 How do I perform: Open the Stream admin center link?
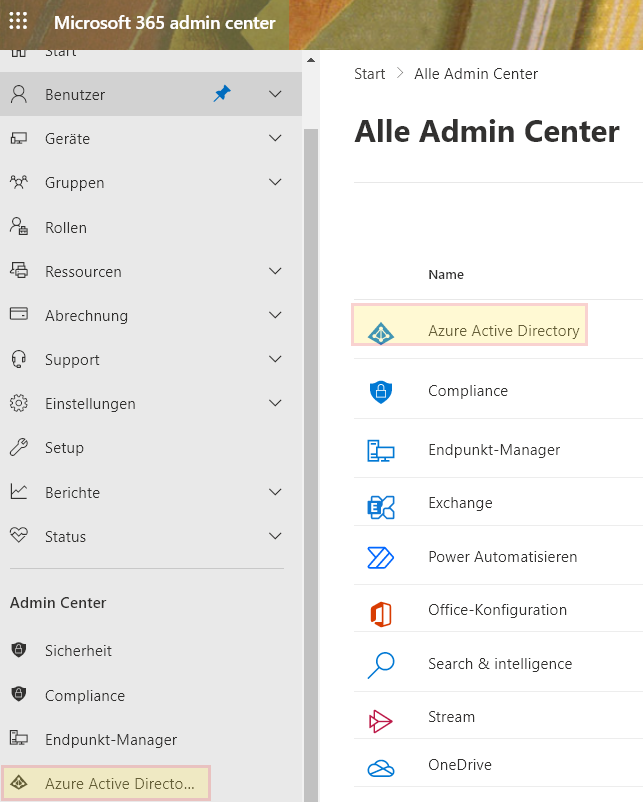[x=451, y=717]
